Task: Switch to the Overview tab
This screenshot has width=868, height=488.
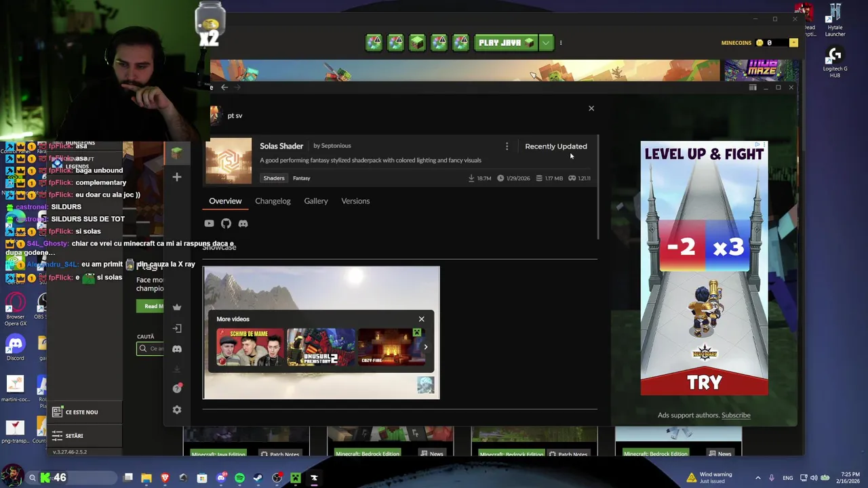Action: 225,201
